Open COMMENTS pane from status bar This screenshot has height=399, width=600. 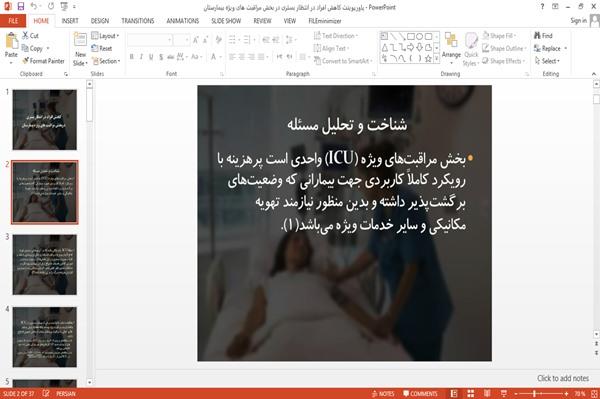(x=420, y=394)
